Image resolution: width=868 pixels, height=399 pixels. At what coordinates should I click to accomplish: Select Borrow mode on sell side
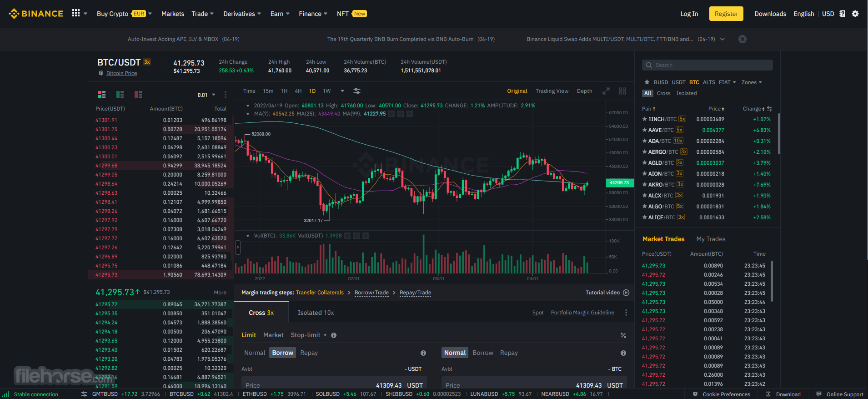[483, 353]
